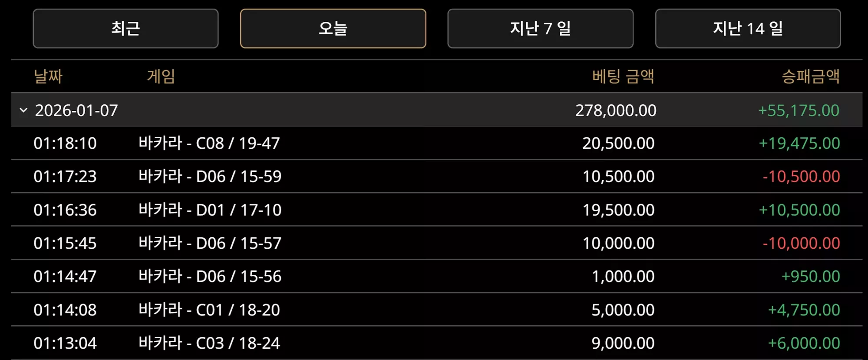This screenshot has height=360, width=868.
Task: Click the 278,000.00 daily bet total
Action: [x=616, y=110]
